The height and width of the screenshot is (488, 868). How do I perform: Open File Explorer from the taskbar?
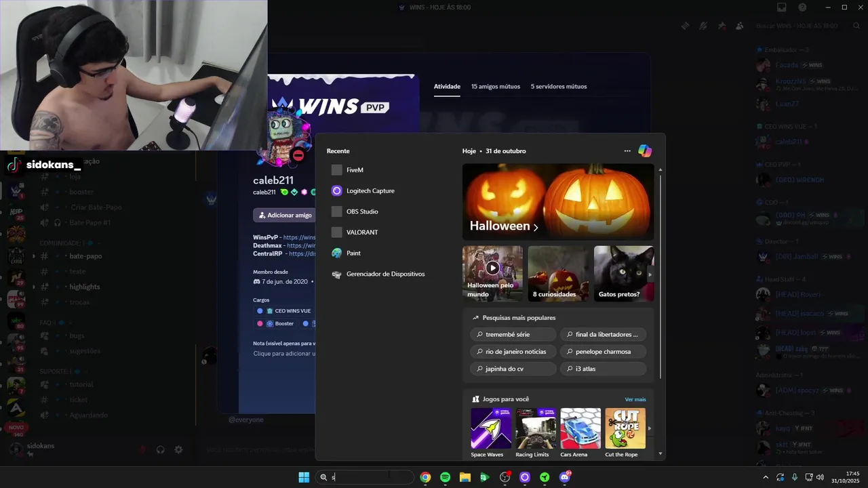point(465,477)
